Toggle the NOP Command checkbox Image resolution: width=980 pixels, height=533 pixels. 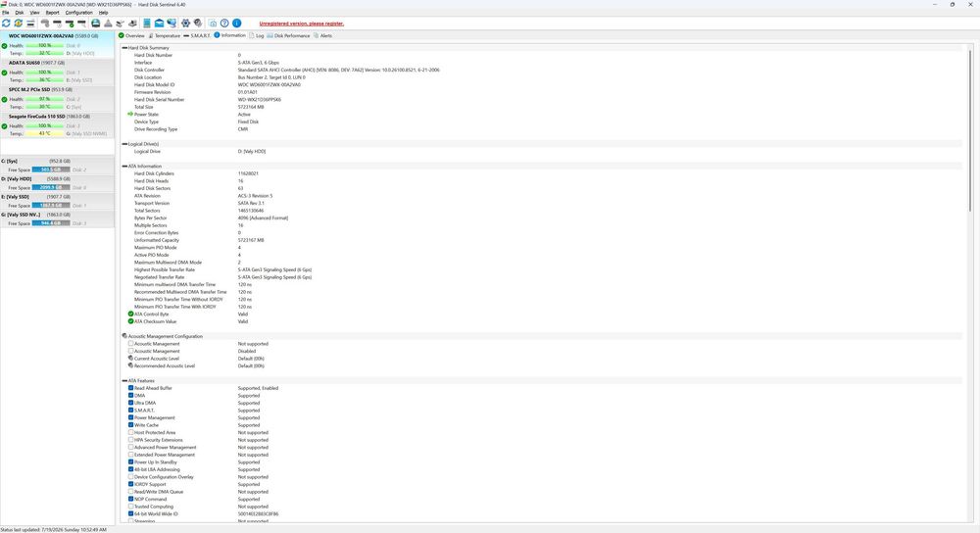click(130, 500)
